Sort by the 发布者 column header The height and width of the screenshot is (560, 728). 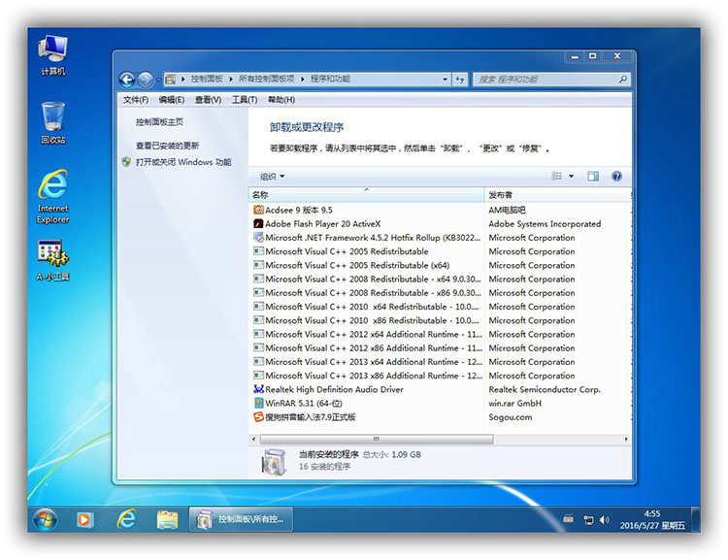556,195
